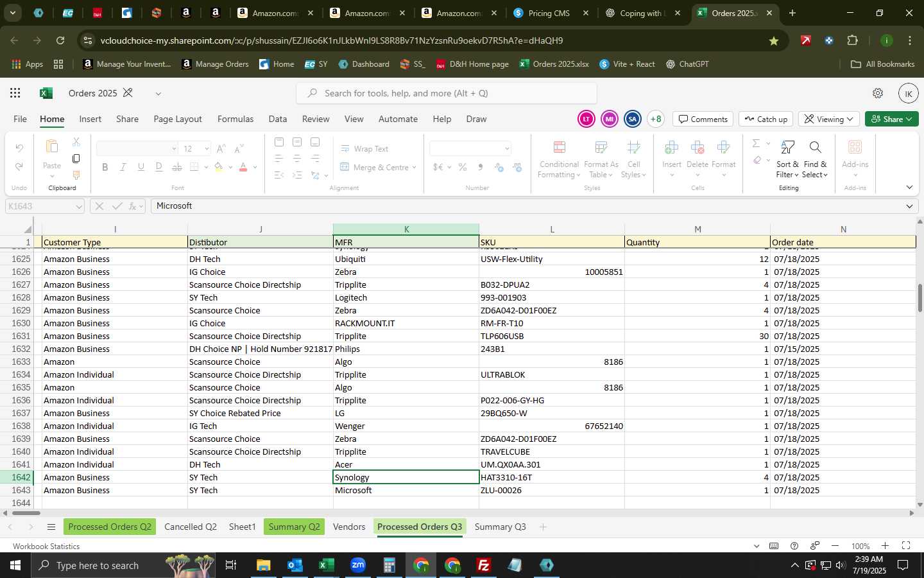Click the fill colour bucket swatch
Image resolution: width=924 pixels, height=578 pixels.
[x=219, y=167]
